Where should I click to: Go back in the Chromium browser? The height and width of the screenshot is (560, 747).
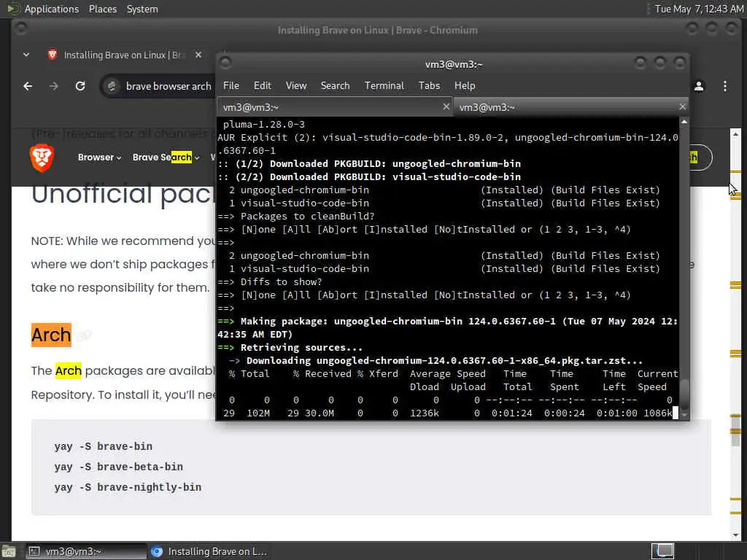28,86
